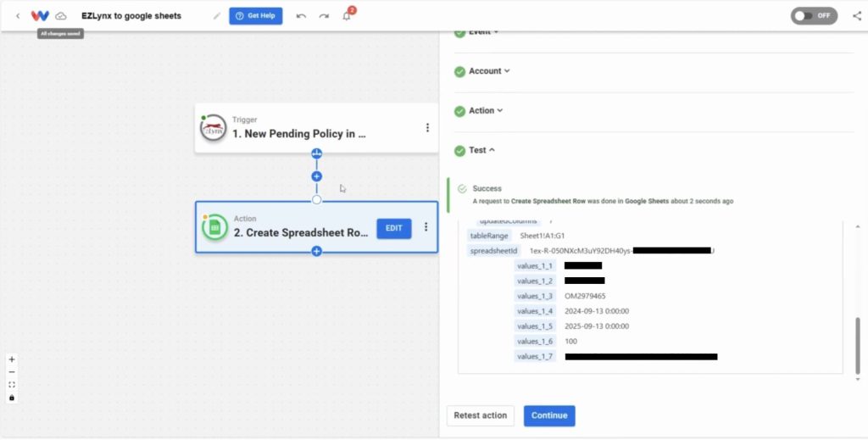The width and height of the screenshot is (868, 440).
Task: Lock the canvas
Action: click(12, 398)
